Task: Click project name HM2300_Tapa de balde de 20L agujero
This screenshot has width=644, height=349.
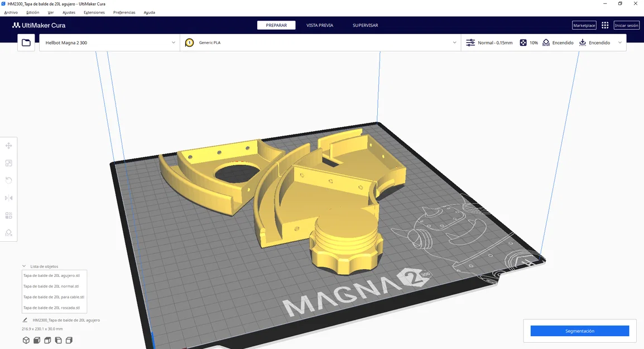Action: click(66, 320)
